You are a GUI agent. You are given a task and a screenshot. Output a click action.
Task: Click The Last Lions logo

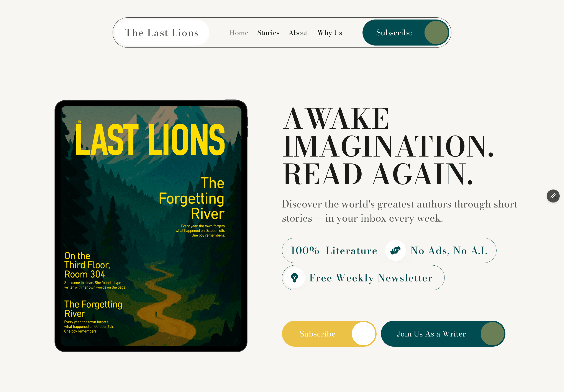162,32
